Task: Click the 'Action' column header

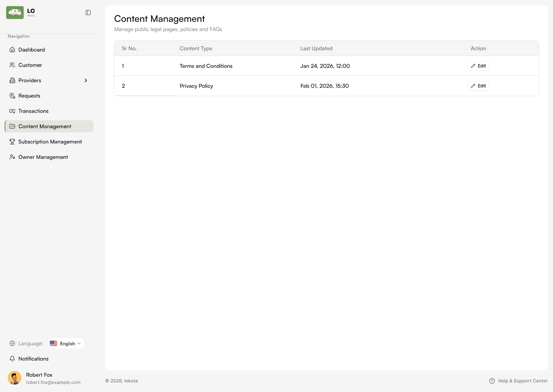Action: point(478,48)
